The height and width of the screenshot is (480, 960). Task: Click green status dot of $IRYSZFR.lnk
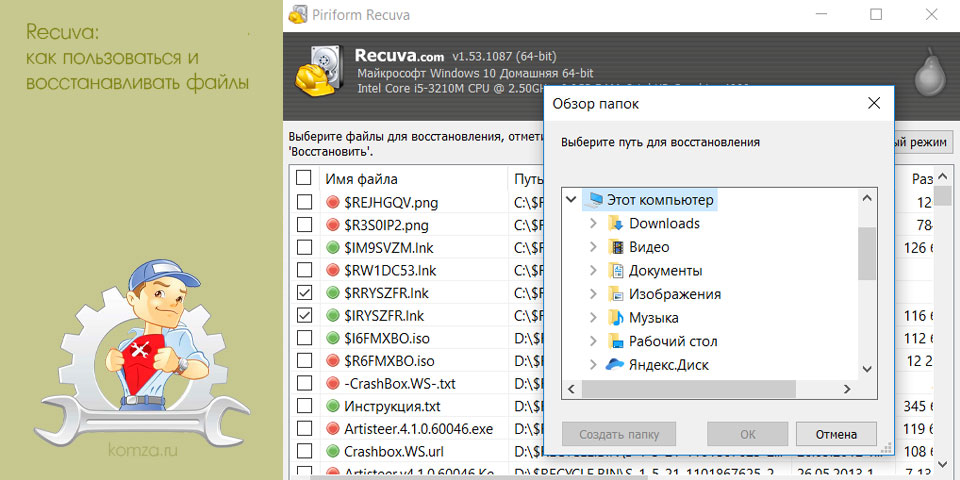(x=332, y=315)
